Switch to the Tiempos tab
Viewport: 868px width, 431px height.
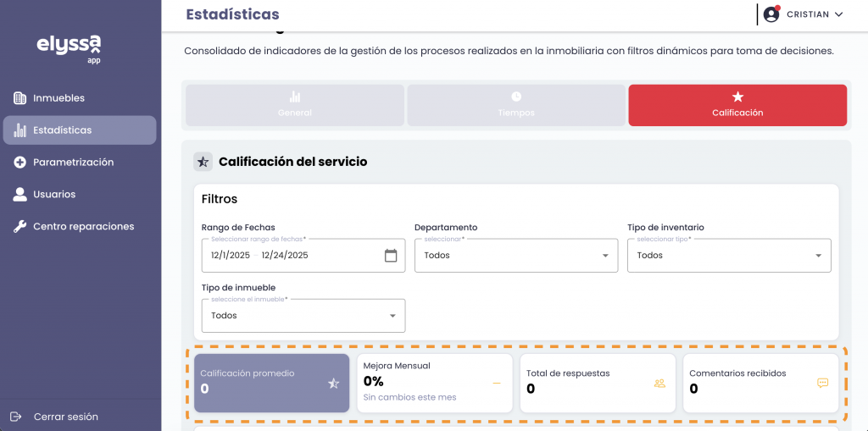pyautogui.click(x=516, y=105)
